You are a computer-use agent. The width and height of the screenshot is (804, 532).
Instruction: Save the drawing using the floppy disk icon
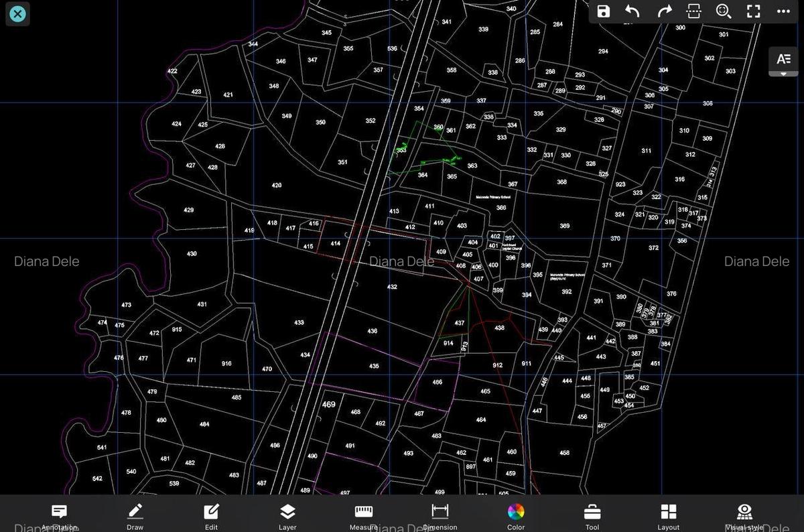(604, 11)
